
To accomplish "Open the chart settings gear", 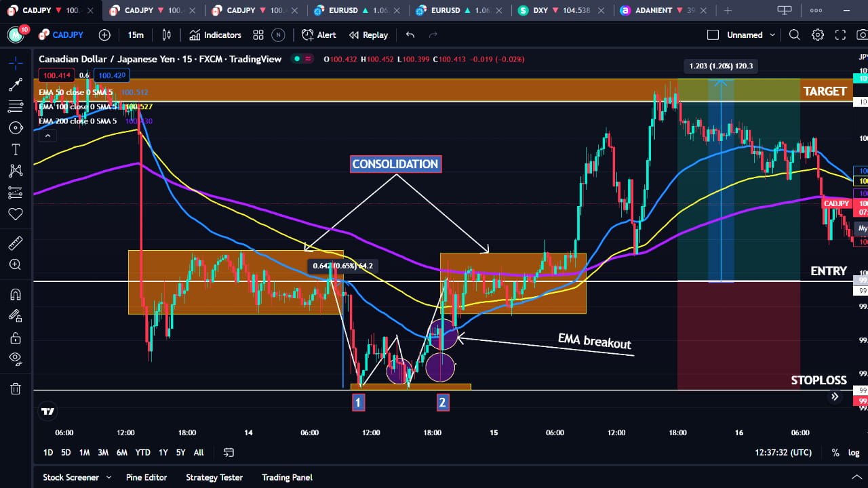I will pos(817,35).
